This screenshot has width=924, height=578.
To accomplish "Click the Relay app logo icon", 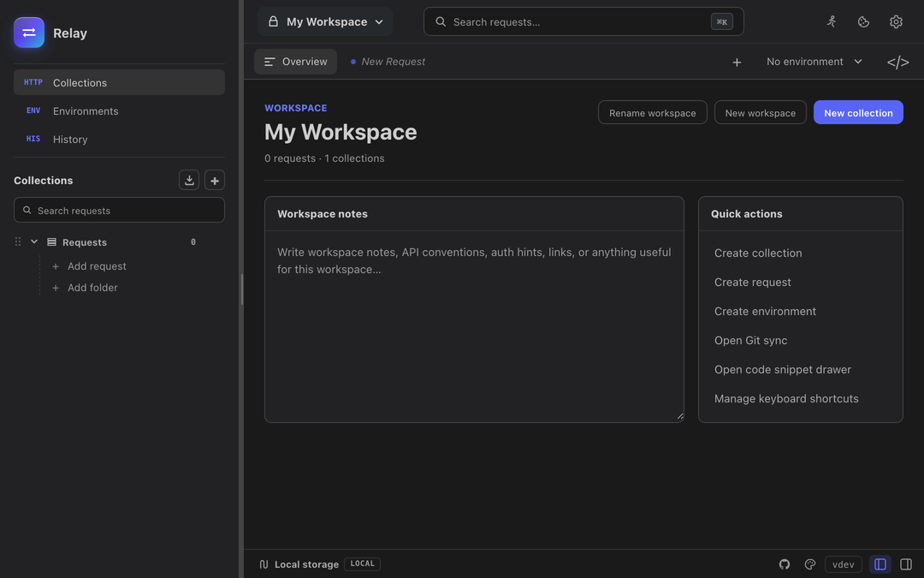I will pos(29,33).
